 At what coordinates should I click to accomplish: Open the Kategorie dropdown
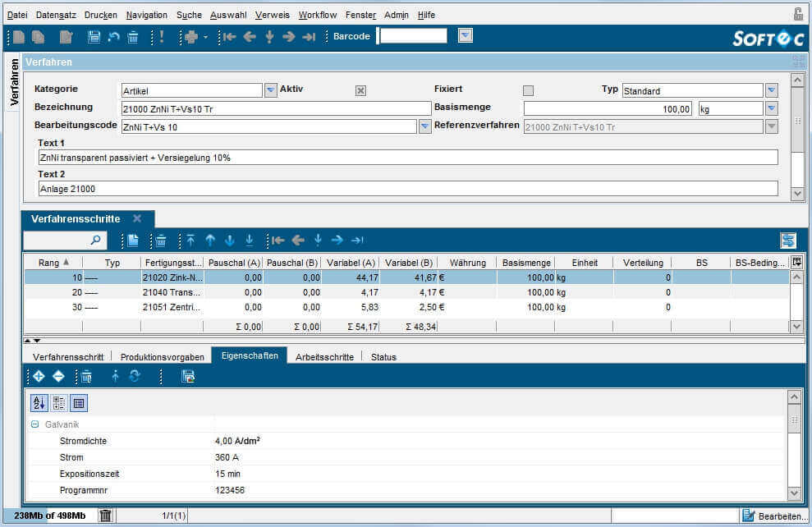(271, 90)
